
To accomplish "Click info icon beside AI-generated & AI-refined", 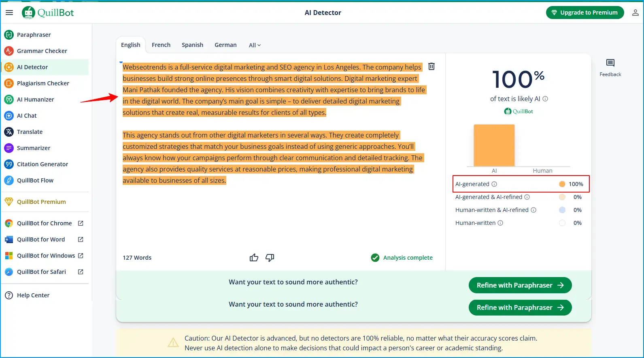I will 527,197.
